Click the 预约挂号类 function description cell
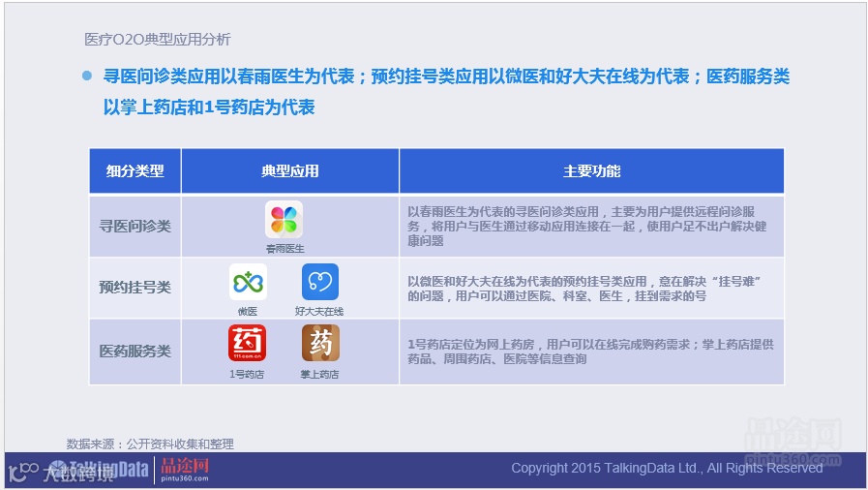868x490 pixels. 592,288
